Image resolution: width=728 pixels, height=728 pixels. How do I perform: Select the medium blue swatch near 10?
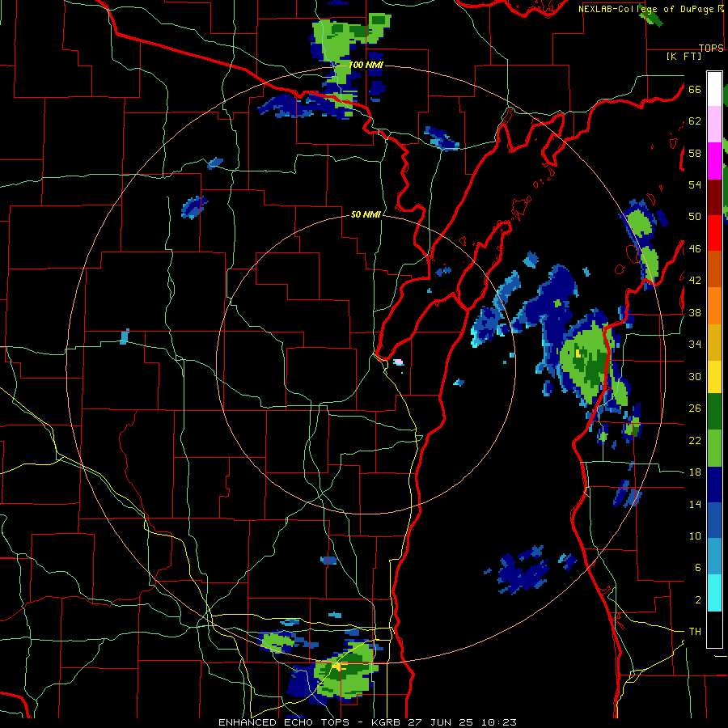714,520
